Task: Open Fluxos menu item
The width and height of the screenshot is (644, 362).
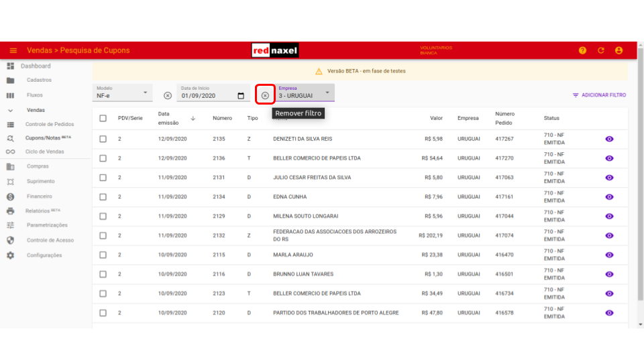Action: tap(34, 95)
